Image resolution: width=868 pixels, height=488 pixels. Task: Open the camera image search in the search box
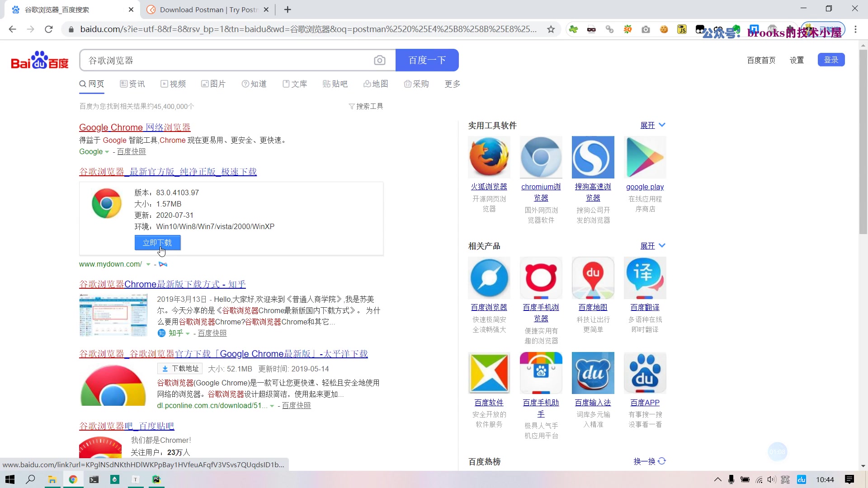380,60
